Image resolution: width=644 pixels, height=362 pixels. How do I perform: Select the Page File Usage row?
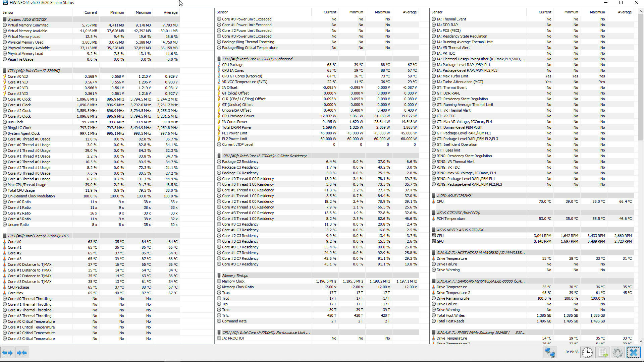91,59
